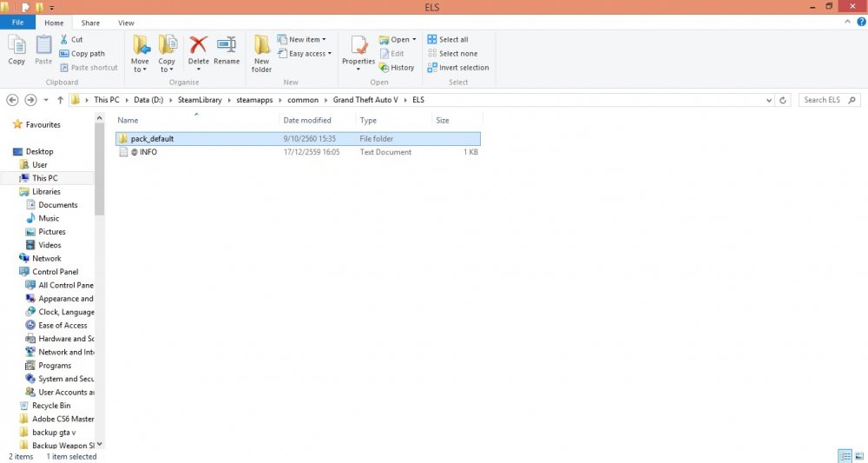Open Documents library in sidebar
Viewport: 868px width, 463px height.
tap(51, 205)
